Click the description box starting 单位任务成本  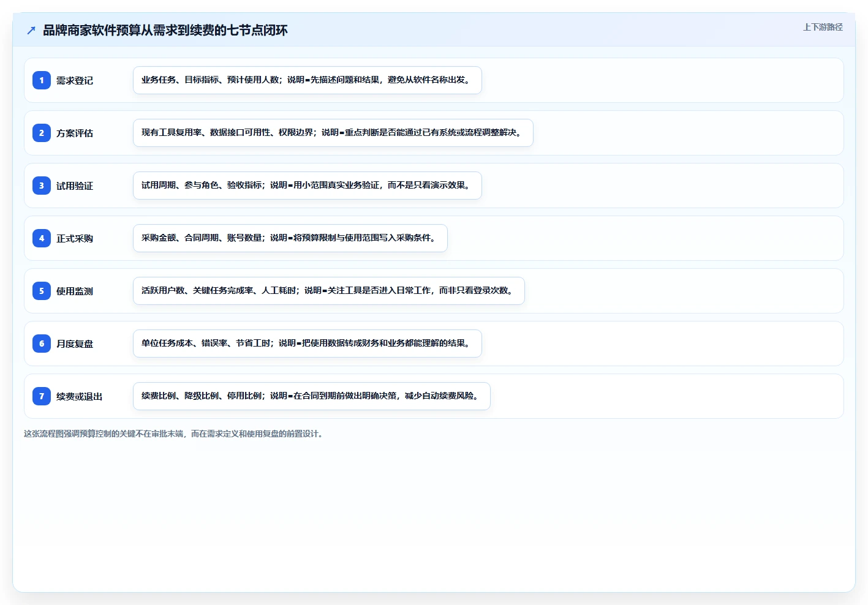coord(308,344)
